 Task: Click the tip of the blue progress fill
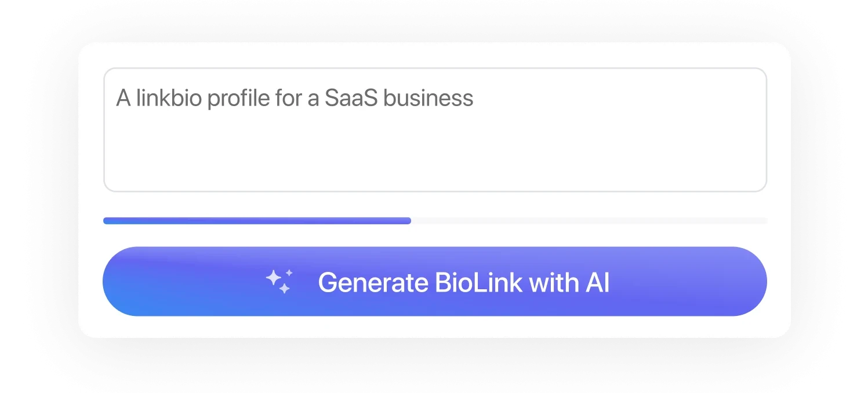point(408,221)
